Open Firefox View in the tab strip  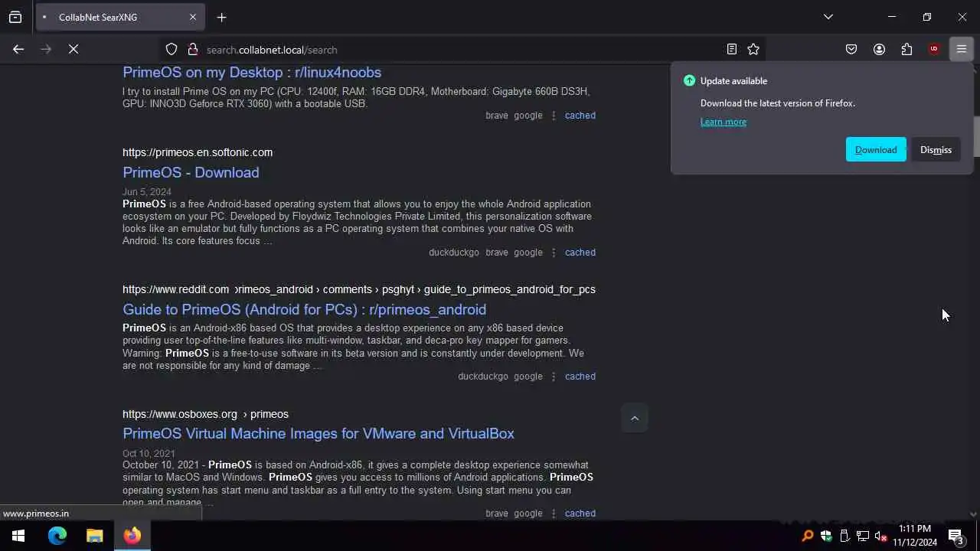point(15,17)
